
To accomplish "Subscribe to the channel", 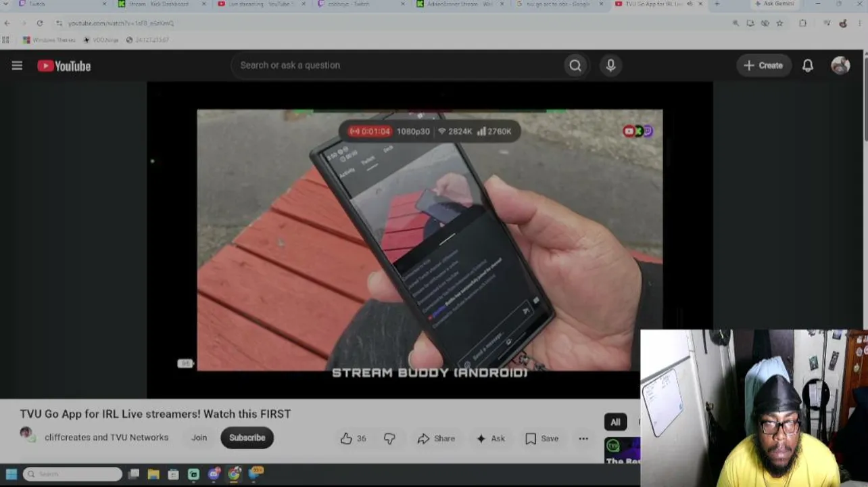I will [x=247, y=438].
